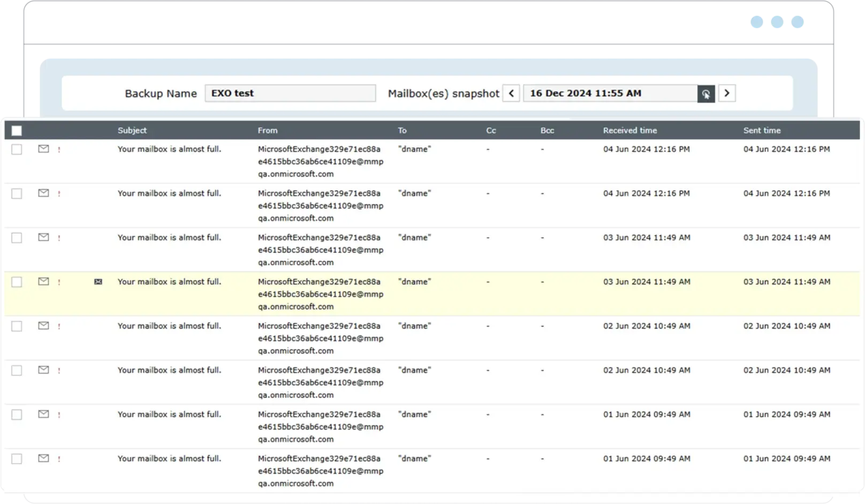Select the checkbox on the highlighted row
Viewport: 865px width, 504px height.
pos(16,281)
